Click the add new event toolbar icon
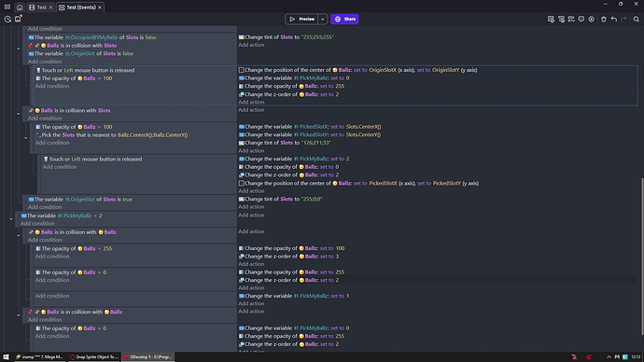The image size is (644, 362). (x=551, y=19)
